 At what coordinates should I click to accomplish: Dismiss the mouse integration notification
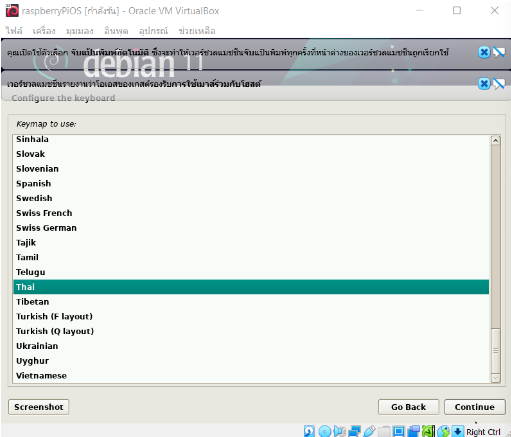click(x=484, y=83)
